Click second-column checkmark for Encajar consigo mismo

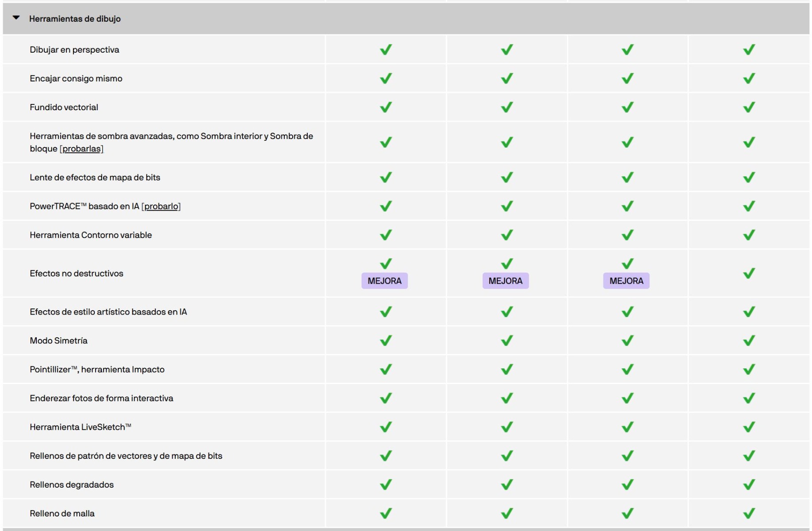pos(507,78)
